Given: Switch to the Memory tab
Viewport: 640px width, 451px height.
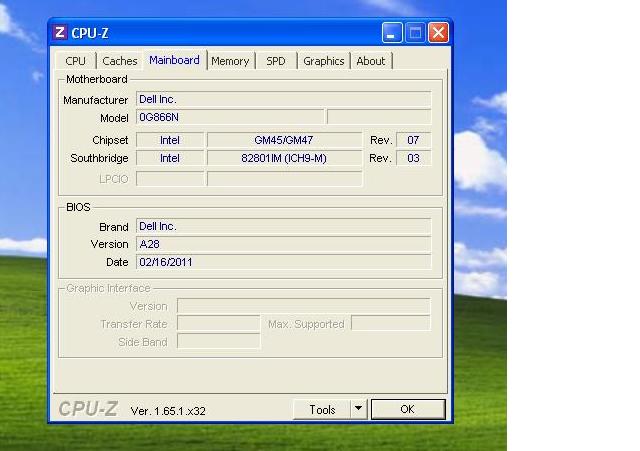Looking at the screenshot, I should pos(230,61).
